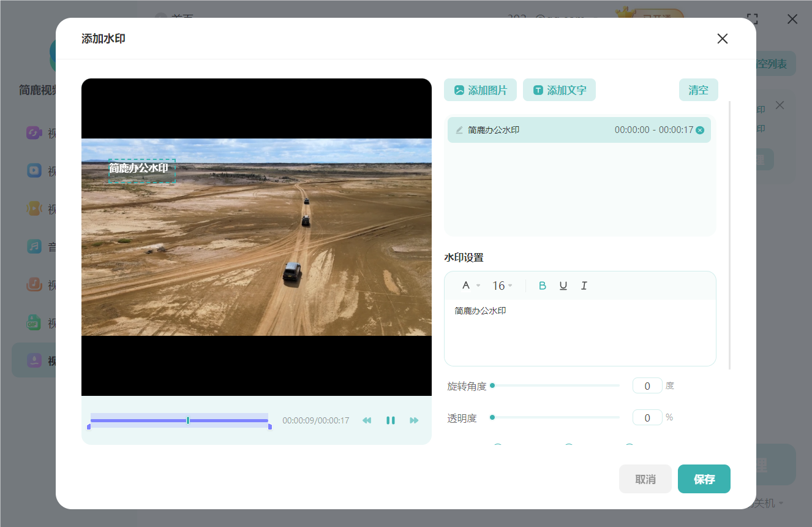This screenshot has width=812, height=527.
Task: Open the font color A dropdown
Action: point(470,286)
